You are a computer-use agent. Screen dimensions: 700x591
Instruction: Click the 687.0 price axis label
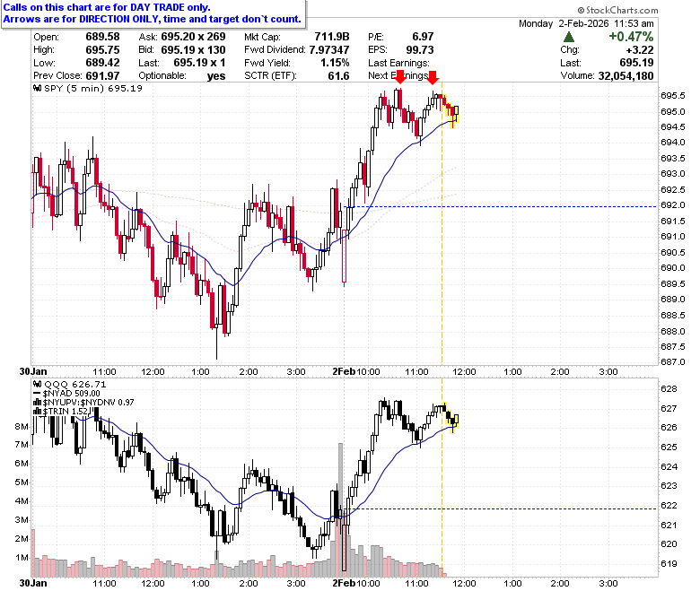[x=672, y=361]
